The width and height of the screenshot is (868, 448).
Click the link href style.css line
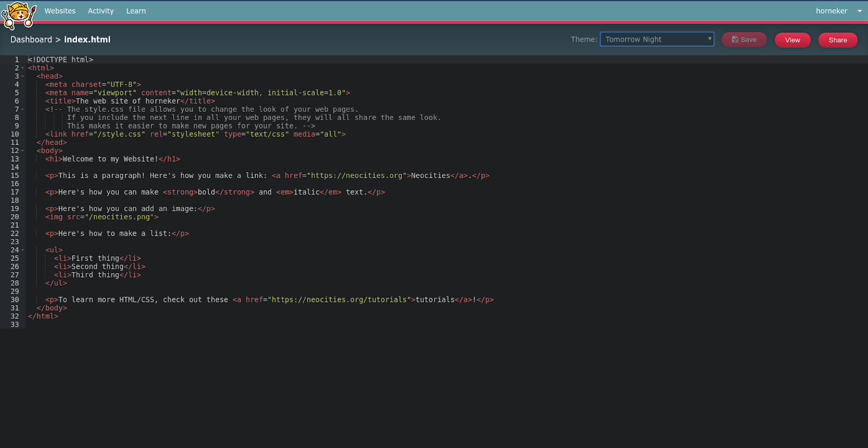pos(195,134)
